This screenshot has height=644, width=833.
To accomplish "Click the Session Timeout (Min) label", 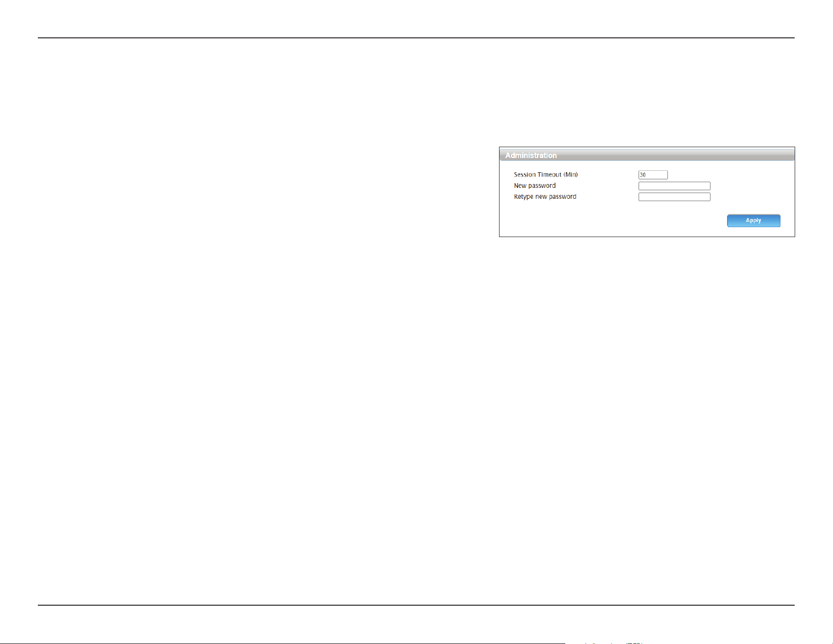I will coord(546,175).
